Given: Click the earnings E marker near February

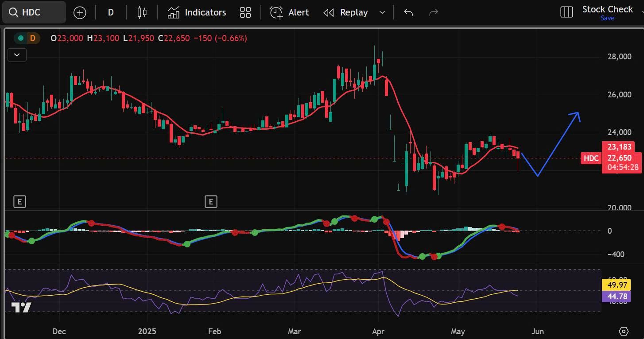Looking at the screenshot, I should pos(211,202).
